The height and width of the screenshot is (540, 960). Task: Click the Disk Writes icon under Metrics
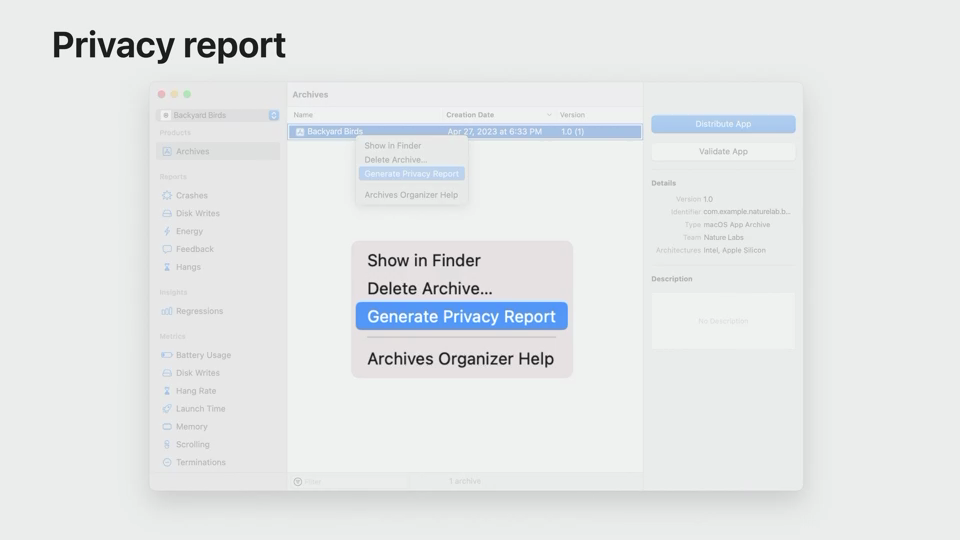tap(167, 372)
